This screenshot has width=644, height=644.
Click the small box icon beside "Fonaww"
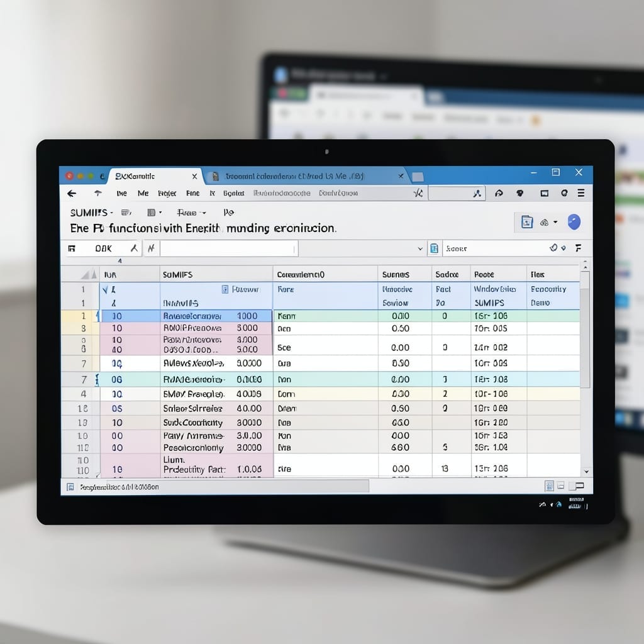[x=225, y=289]
